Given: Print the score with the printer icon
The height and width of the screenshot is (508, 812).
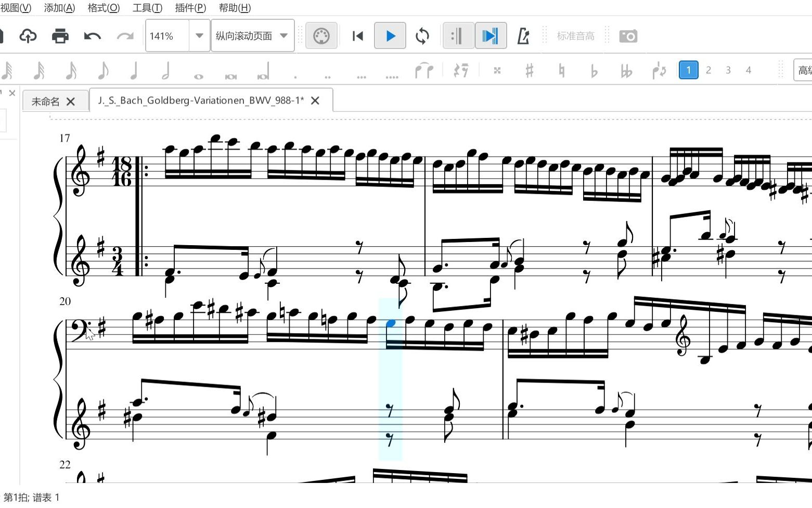Looking at the screenshot, I should coord(60,36).
